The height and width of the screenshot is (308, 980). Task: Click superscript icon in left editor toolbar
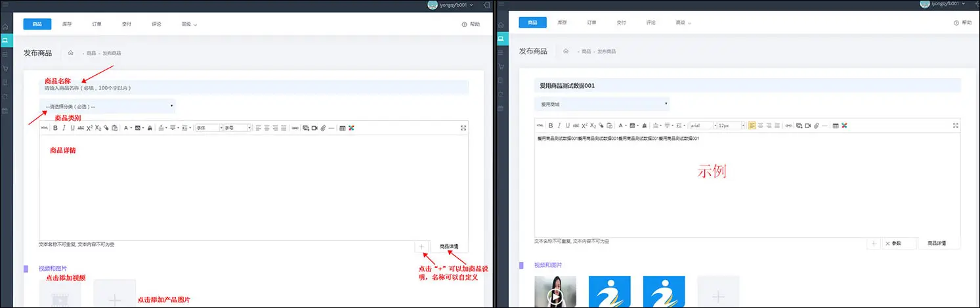pos(89,128)
